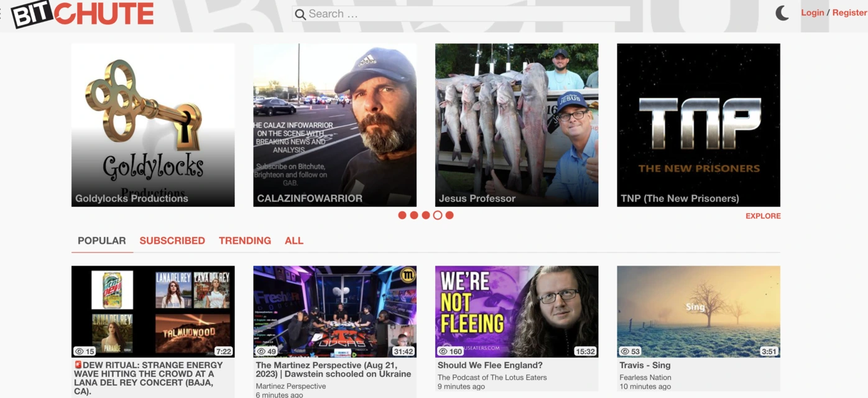Click view count eye icon showing 53
Image resolution: width=868 pixels, height=398 pixels.
(625, 351)
